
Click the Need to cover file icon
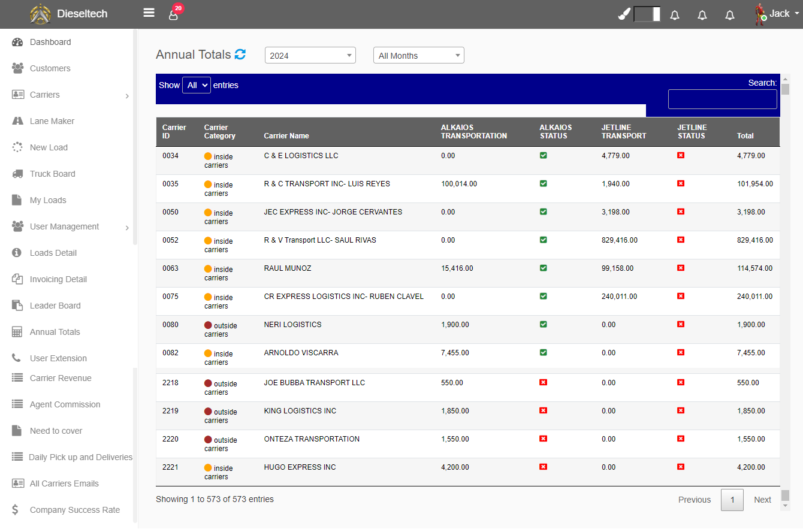coord(17,431)
